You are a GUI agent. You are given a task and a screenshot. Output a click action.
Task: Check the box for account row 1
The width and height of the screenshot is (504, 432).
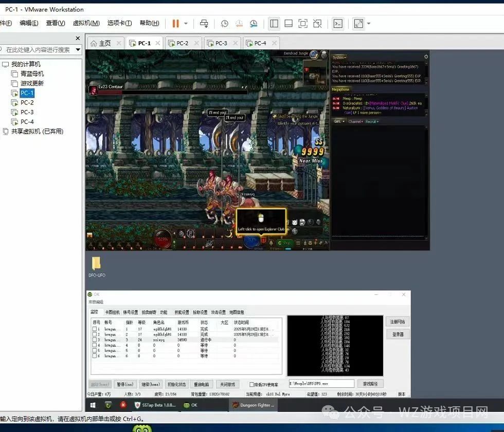(94, 329)
